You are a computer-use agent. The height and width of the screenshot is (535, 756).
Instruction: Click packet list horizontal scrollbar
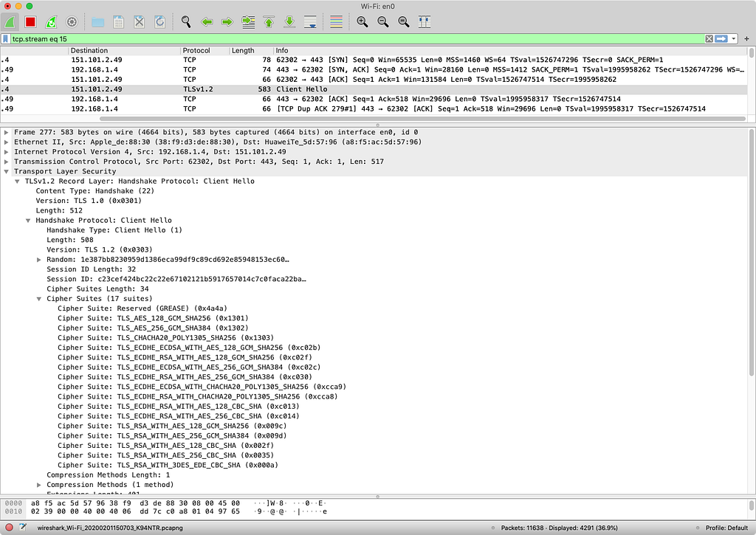[x=422, y=119]
